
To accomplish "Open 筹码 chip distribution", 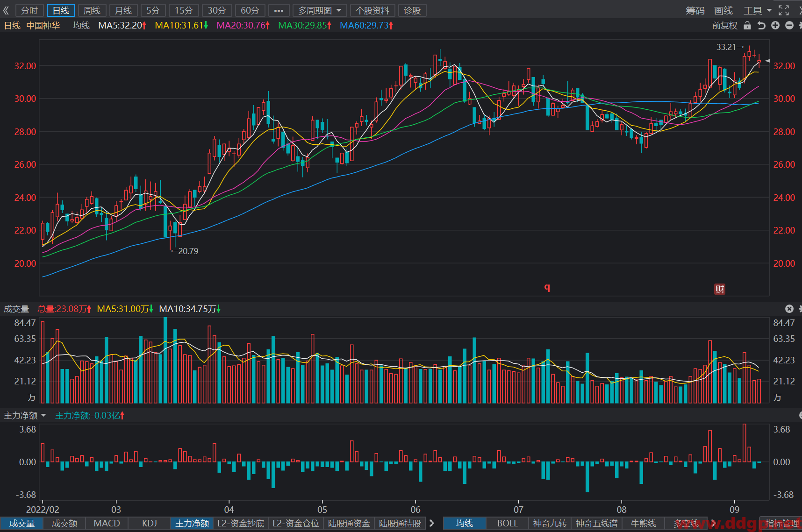I will [695, 10].
